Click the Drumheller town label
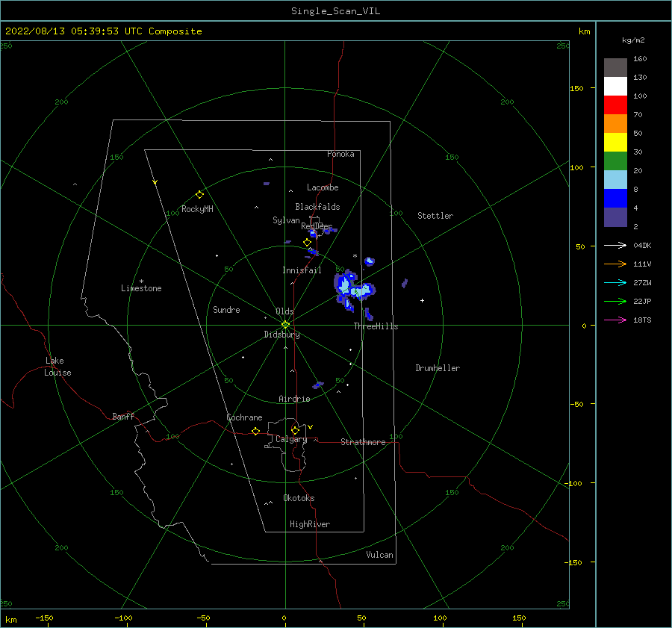The image size is (672, 628). tap(438, 368)
